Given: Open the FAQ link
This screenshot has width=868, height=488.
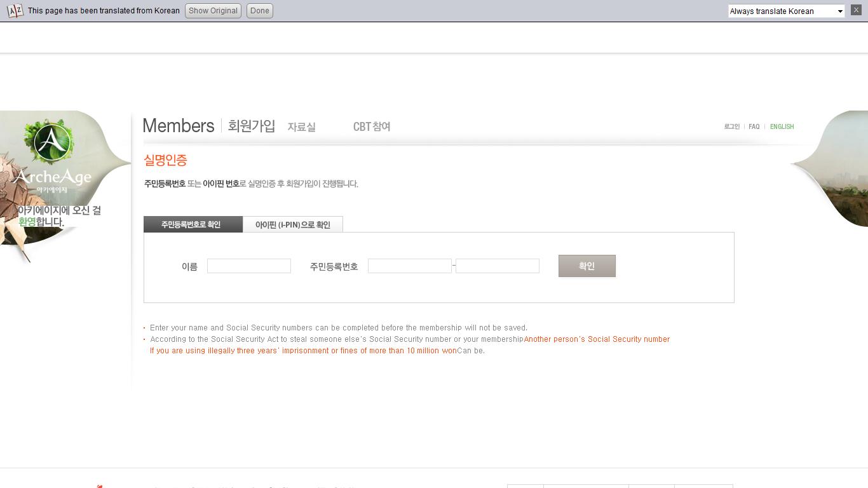Looking at the screenshot, I should [x=754, y=126].
